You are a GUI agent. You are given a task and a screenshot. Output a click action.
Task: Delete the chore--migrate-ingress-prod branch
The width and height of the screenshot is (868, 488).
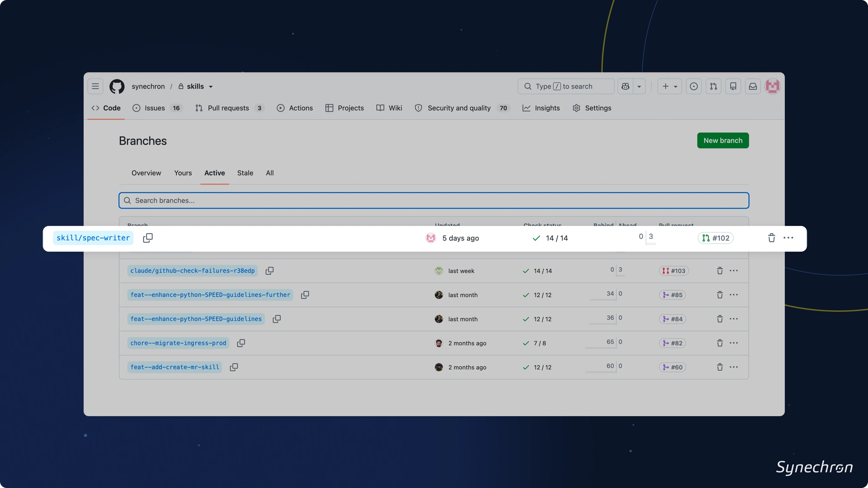[720, 343]
